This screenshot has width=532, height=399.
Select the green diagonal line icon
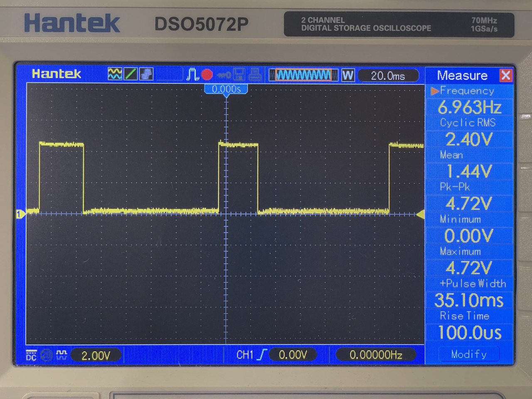click(x=131, y=74)
